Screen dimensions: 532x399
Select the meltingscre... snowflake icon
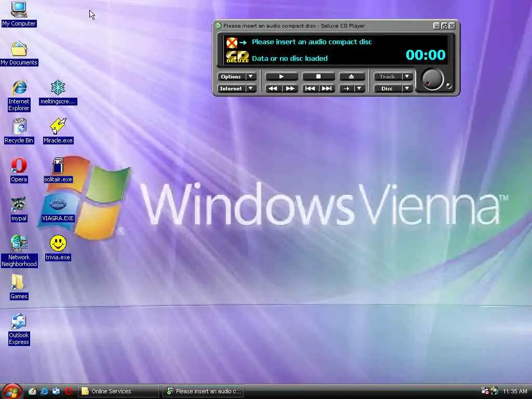(x=58, y=92)
